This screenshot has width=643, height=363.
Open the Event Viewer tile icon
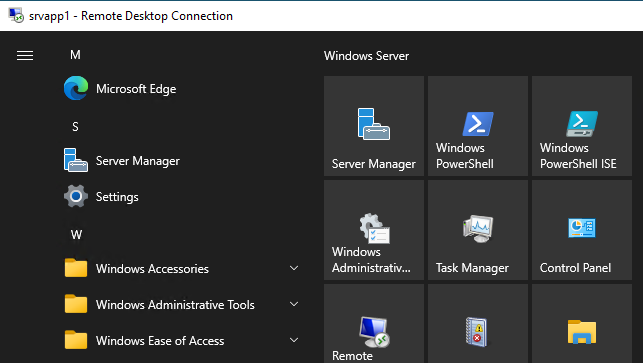pyautogui.click(x=477, y=332)
